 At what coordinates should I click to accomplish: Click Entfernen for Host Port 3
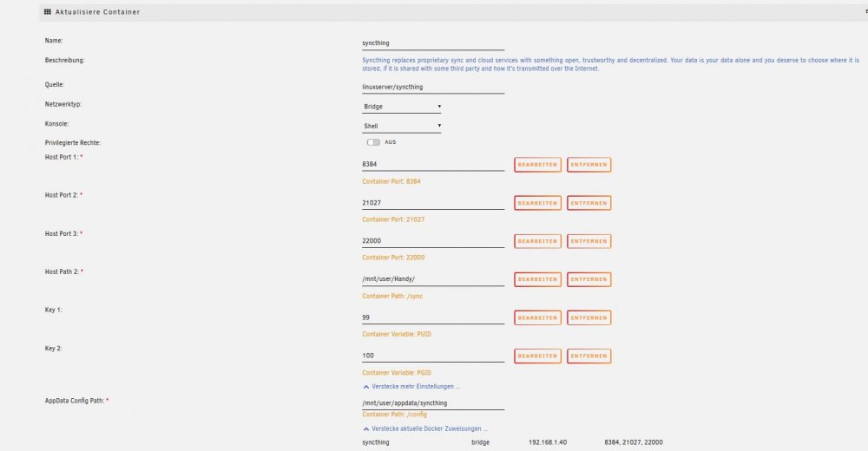coord(589,241)
